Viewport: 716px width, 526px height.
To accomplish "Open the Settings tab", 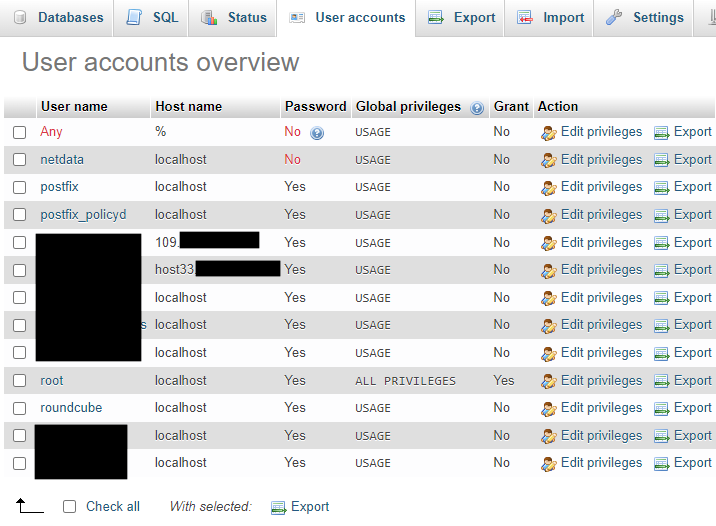I will [x=643, y=18].
